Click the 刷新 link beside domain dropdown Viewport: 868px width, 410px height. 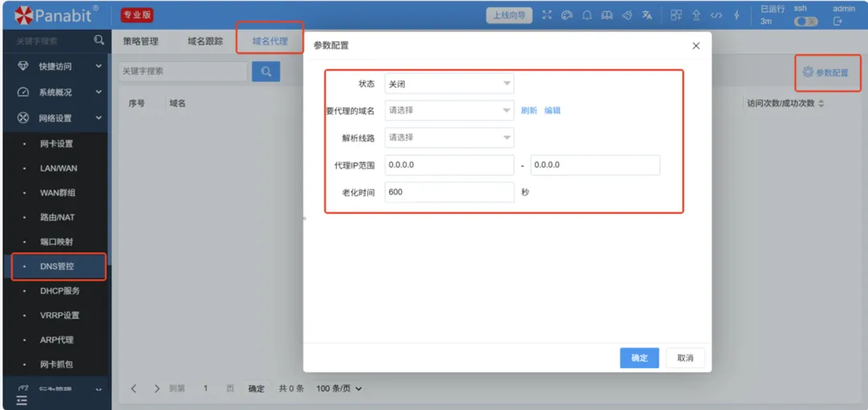click(x=529, y=111)
